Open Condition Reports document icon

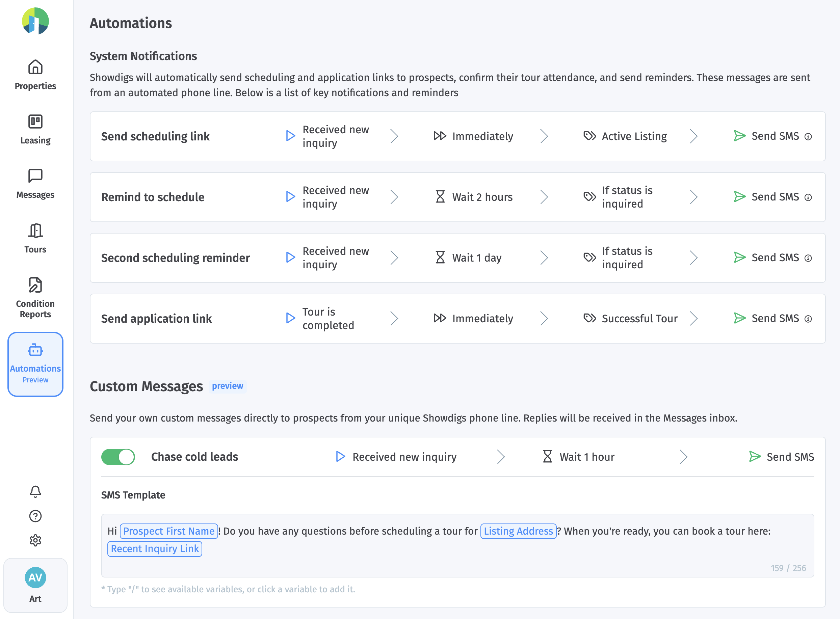pos(35,285)
